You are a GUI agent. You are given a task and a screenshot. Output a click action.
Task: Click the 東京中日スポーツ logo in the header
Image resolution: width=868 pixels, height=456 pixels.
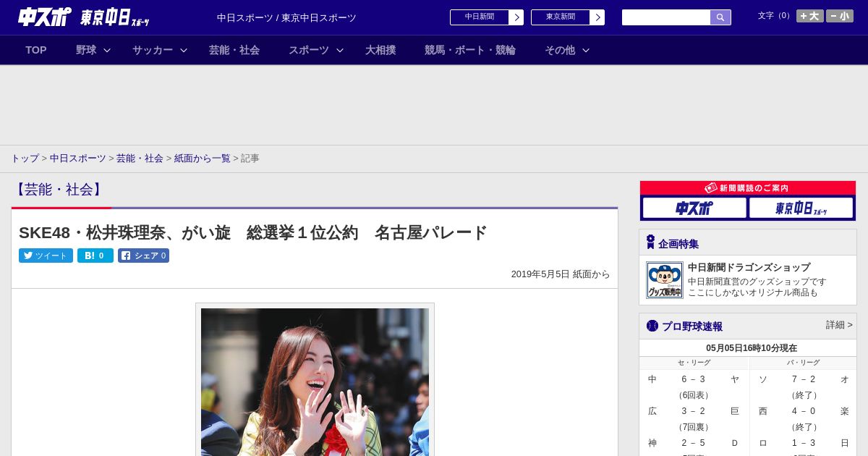click(x=114, y=17)
